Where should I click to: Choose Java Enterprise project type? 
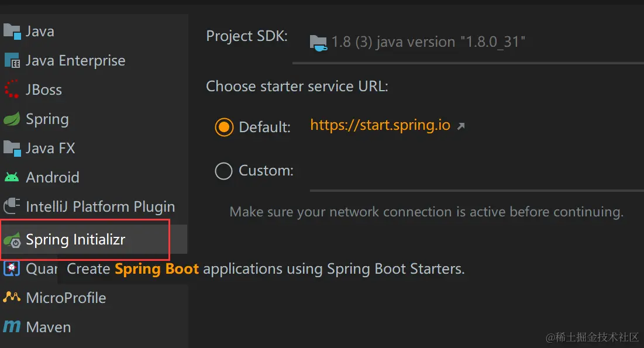click(x=75, y=60)
